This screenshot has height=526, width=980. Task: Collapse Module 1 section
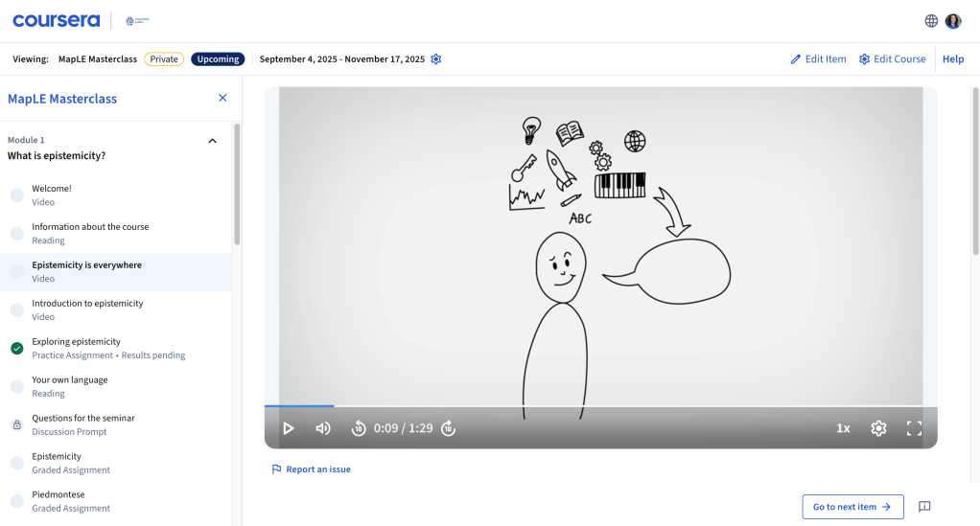coord(213,141)
